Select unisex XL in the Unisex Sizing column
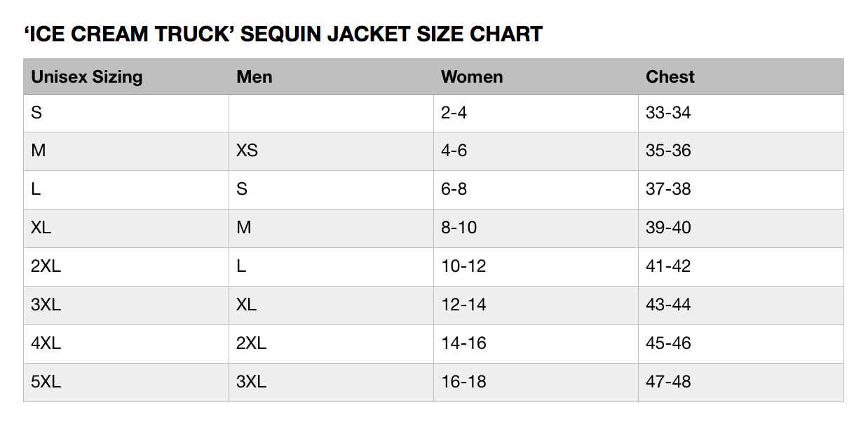The image size is (868, 433). (41, 228)
